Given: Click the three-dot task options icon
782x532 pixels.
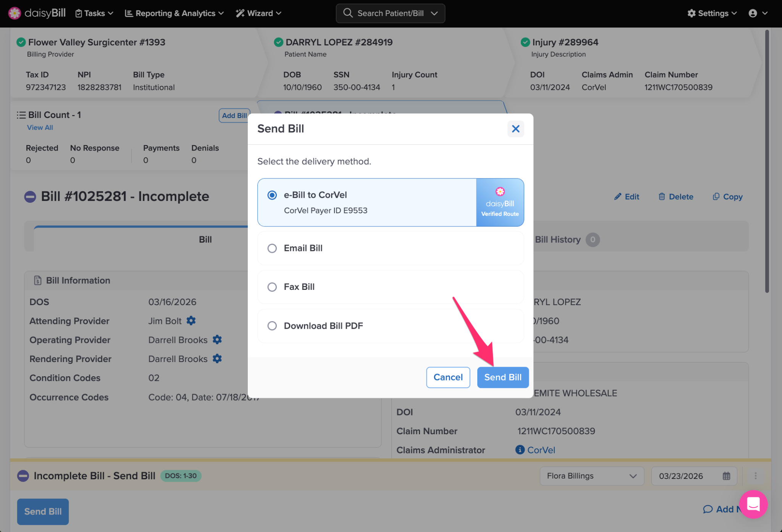Looking at the screenshot, I should 755,476.
